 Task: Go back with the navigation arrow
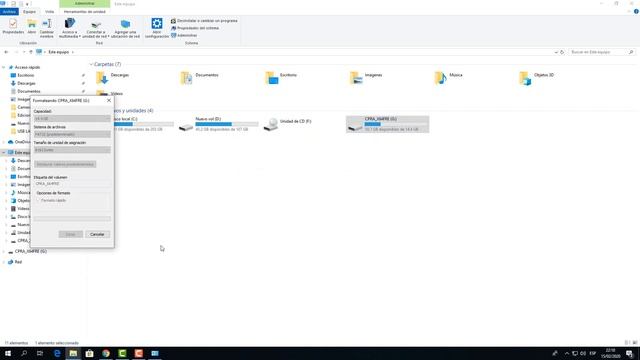coord(6,52)
